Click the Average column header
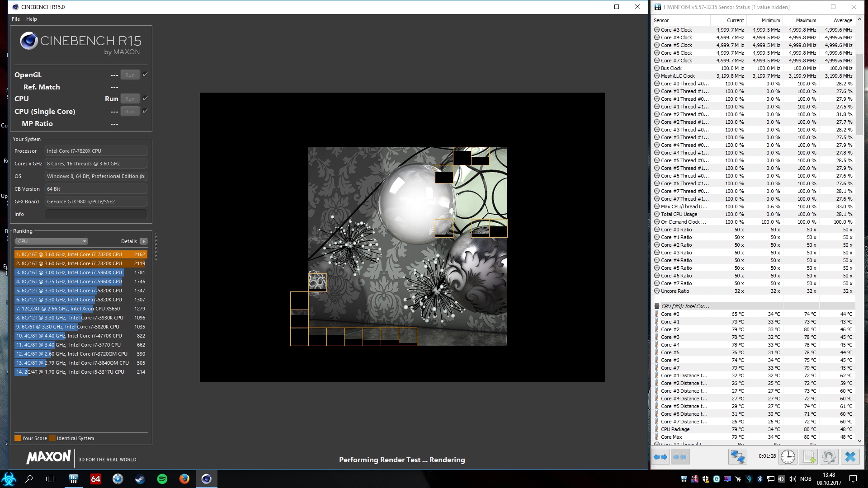 [x=837, y=20]
